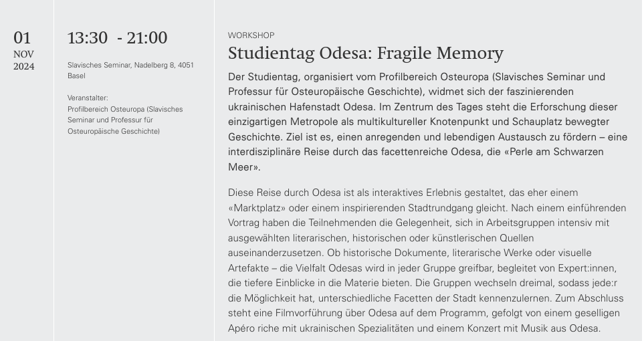Click the words 'ukrainischen Hafenstadt Odesa'
The height and width of the screenshot is (341, 644).
pos(300,106)
